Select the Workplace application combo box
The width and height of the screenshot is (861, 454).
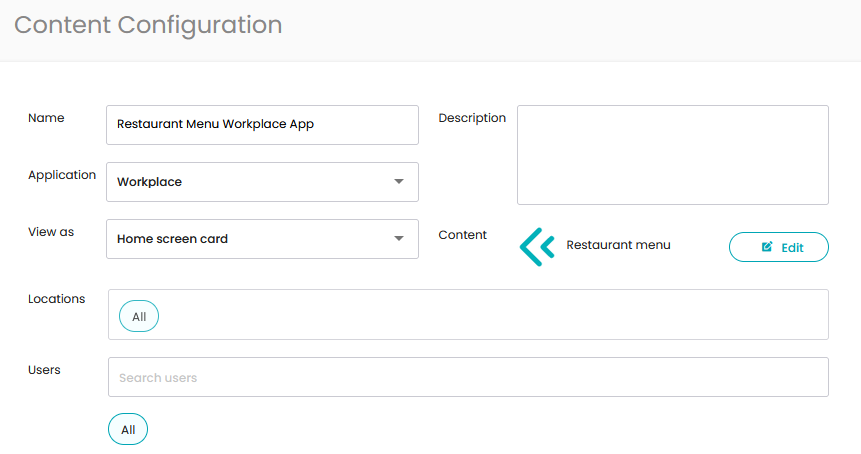coord(262,182)
